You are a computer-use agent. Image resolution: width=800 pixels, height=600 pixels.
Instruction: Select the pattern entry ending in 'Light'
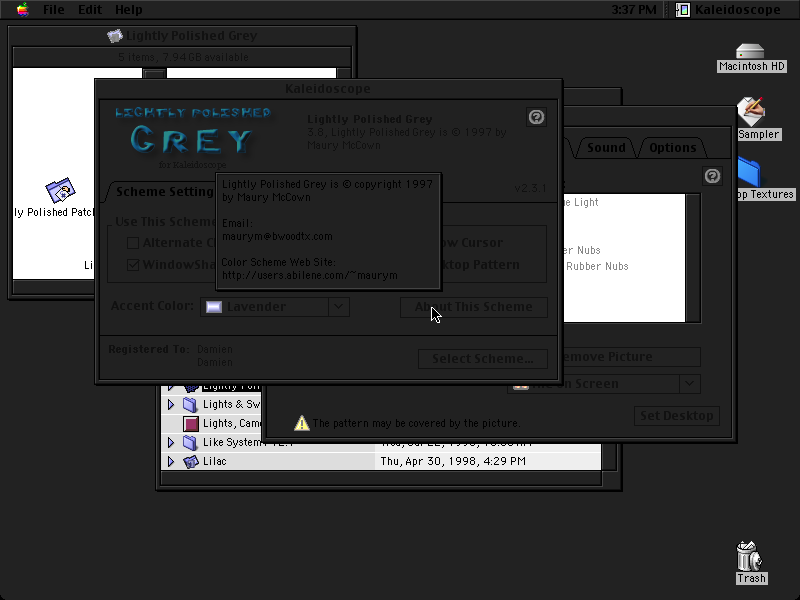tap(581, 203)
